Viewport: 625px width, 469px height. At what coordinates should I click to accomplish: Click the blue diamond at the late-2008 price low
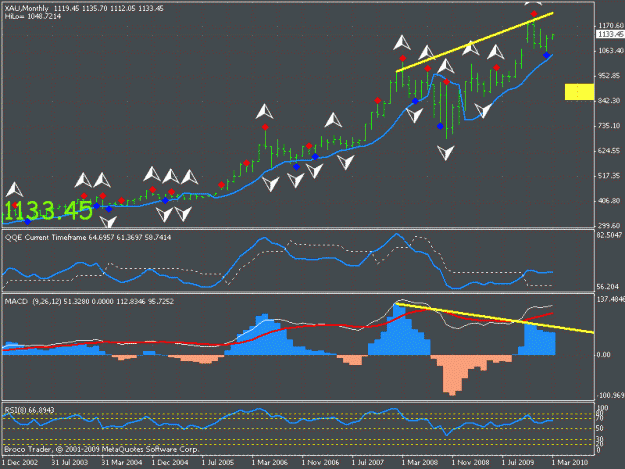(x=440, y=126)
